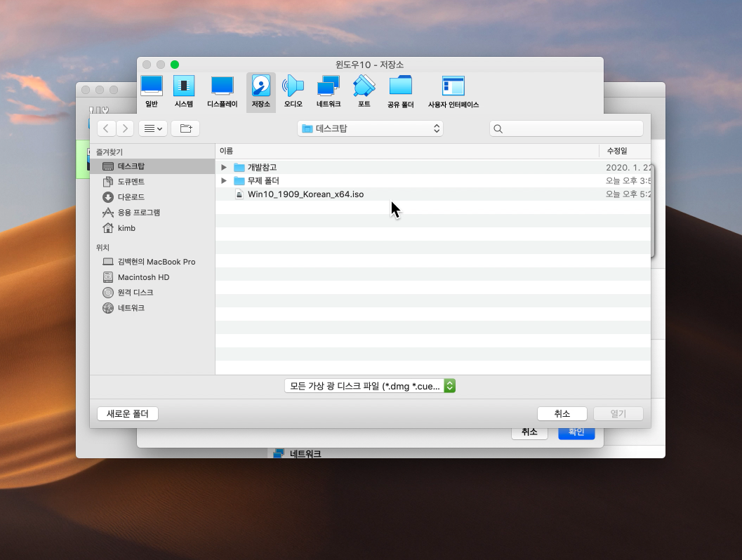Select Macintosh HD in the sidebar

click(152, 277)
